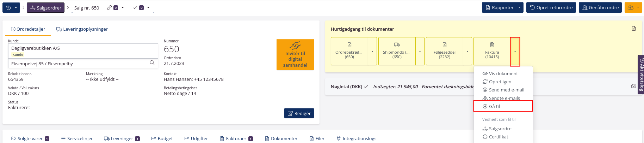The height and width of the screenshot is (143, 644).
Task: Click the Indtægter: 21.945,00 value
Action: 395,87
